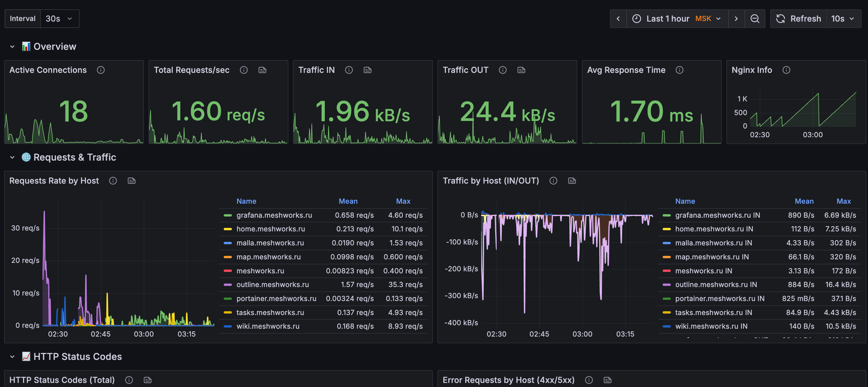Shift time range backward with left arrow
This screenshot has height=387, width=868.
(618, 19)
